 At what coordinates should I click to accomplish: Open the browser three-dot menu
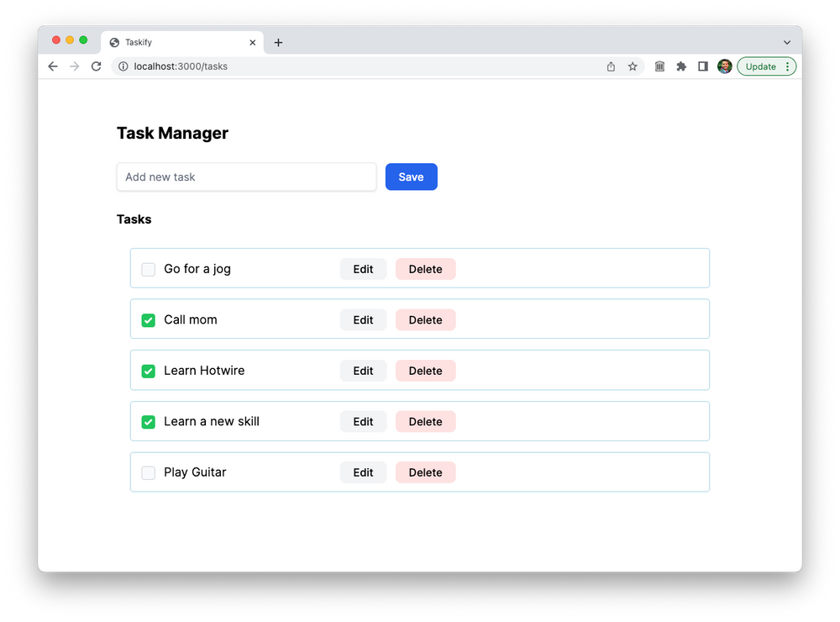pyautogui.click(x=787, y=66)
